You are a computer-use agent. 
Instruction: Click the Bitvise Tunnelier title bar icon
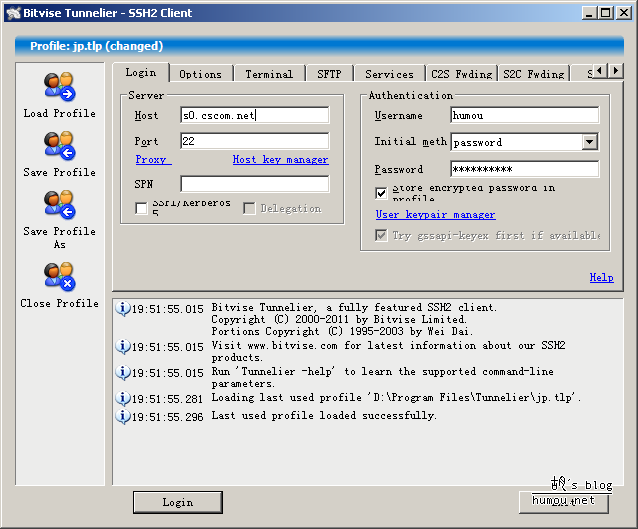click(x=13, y=13)
